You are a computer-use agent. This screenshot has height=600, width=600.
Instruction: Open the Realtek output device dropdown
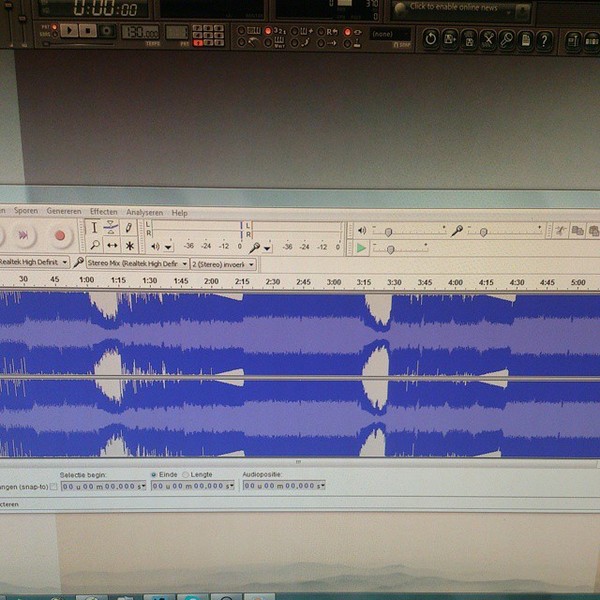tap(34, 262)
